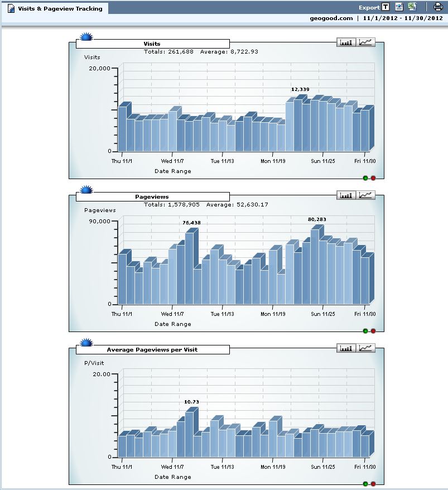Click the green dot under Visits chart
The height and width of the screenshot is (490, 448).
365,178
